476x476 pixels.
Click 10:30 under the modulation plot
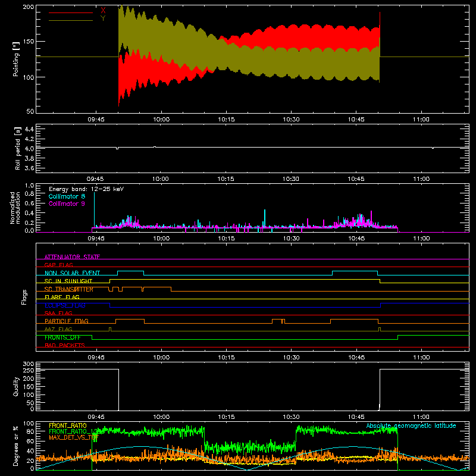(291, 239)
